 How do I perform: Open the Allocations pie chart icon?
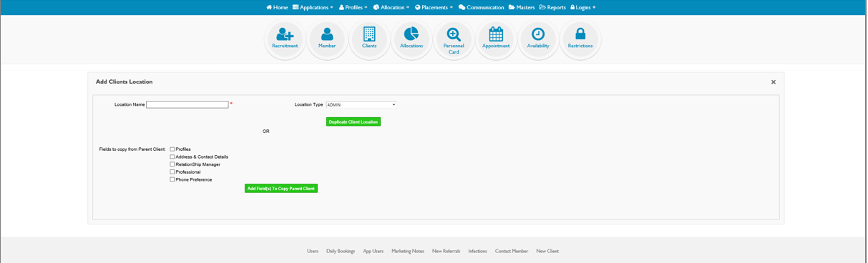click(411, 39)
